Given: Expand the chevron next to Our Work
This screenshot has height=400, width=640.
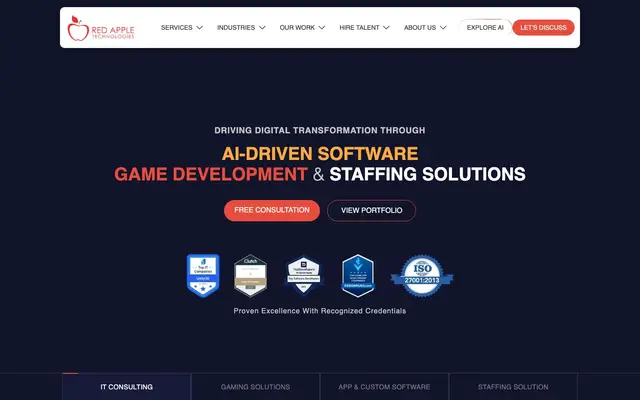Looking at the screenshot, I should click(322, 27).
